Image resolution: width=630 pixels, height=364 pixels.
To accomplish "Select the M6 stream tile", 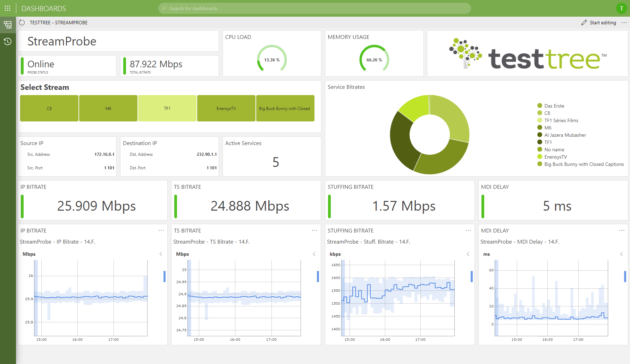I will [x=108, y=108].
